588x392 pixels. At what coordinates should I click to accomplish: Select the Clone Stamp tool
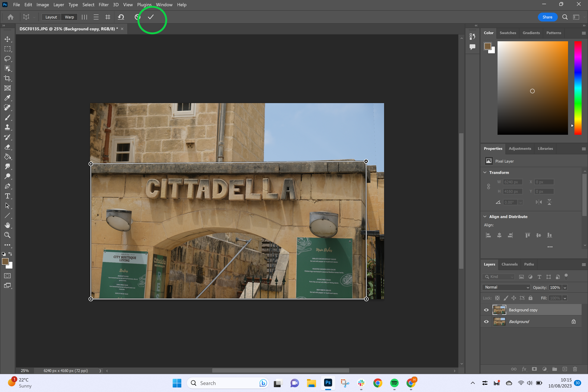click(x=8, y=127)
